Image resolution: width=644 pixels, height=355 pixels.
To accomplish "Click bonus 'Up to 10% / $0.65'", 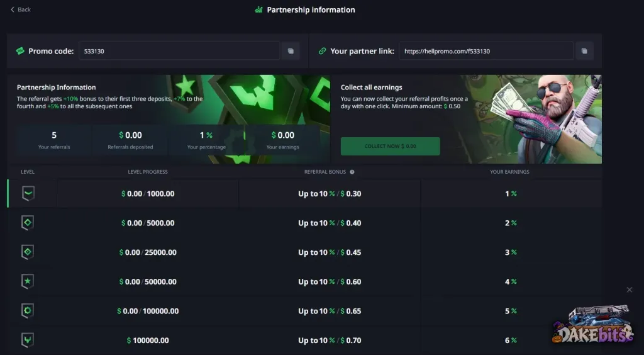I will pyautogui.click(x=330, y=311).
